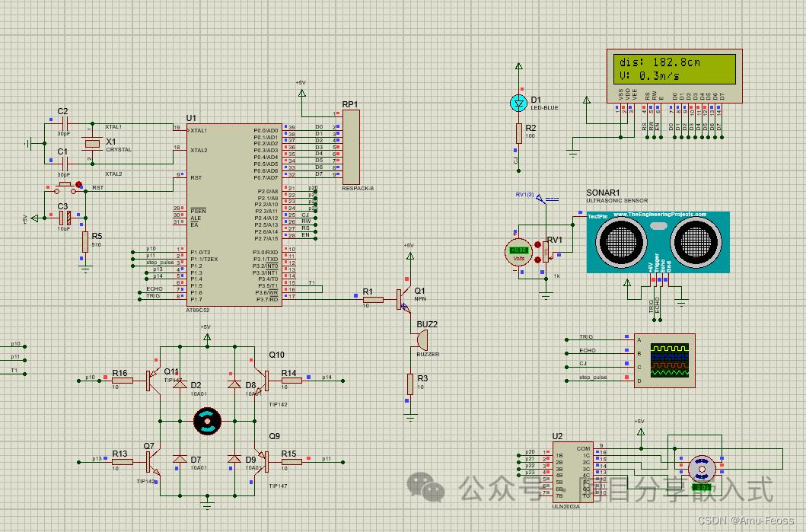806x532 pixels.
Task: Click the DC motor in H-bridge
Action: click(207, 421)
